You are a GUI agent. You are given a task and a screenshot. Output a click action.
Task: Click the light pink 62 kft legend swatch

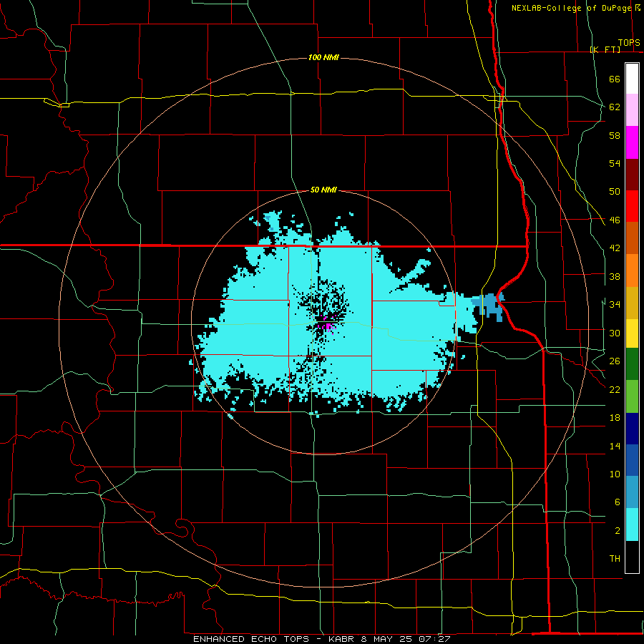[632, 110]
